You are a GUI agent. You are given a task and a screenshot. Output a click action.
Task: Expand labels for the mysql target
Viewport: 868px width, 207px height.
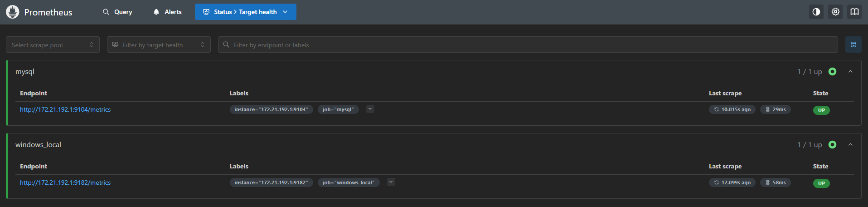(x=370, y=109)
